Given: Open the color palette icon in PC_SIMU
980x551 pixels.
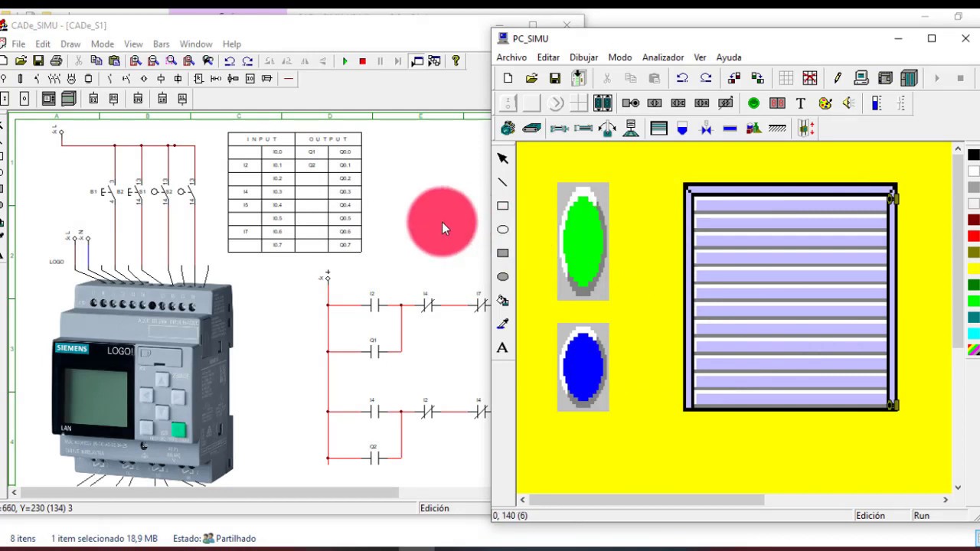Looking at the screenshot, I should (x=825, y=103).
